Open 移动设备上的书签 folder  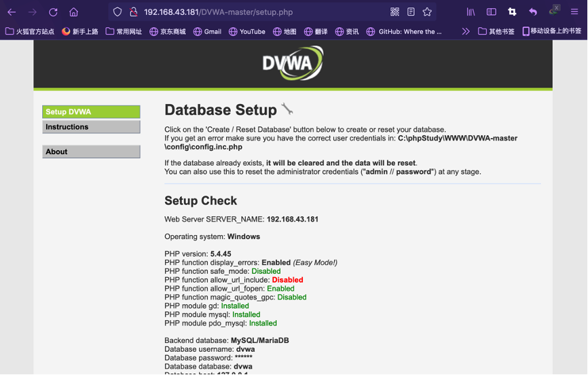pyautogui.click(x=552, y=31)
